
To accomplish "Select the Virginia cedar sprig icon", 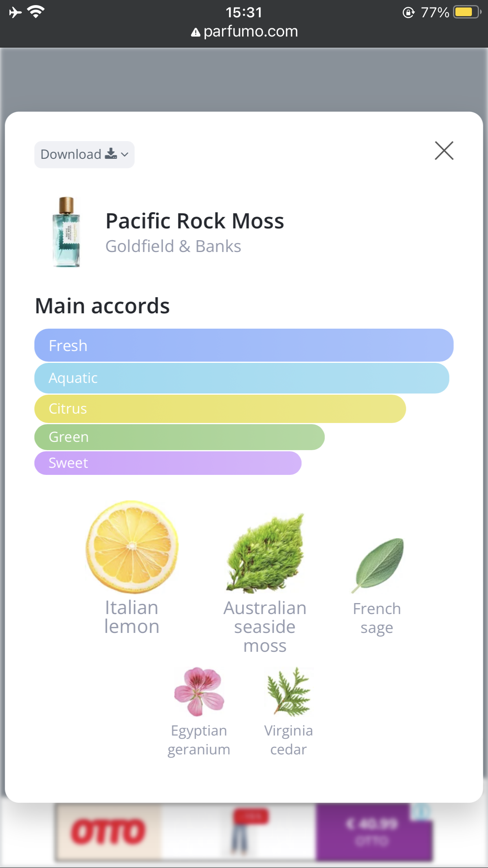I will (289, 691).
